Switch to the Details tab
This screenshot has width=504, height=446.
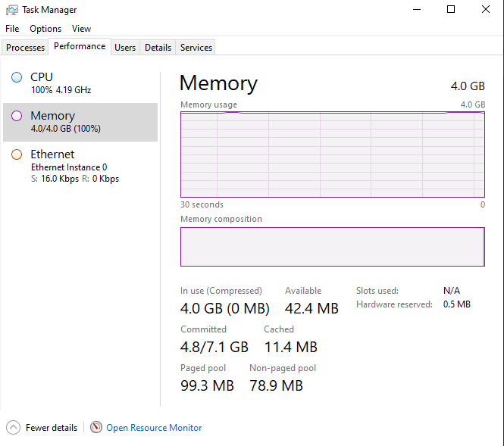coord(158,47)
